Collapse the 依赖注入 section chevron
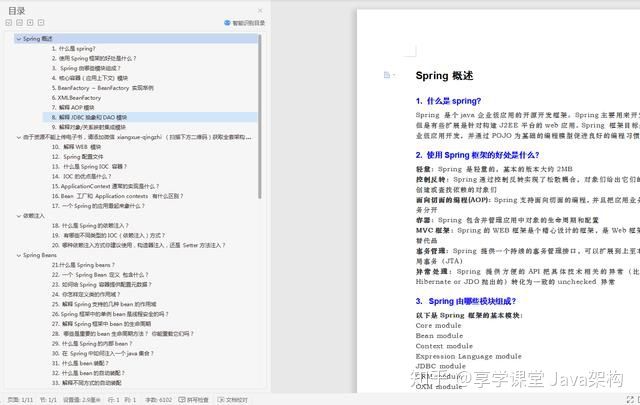The height and width of the screenshot is (405, 640). pyautogui.click(x=18, y=216)
